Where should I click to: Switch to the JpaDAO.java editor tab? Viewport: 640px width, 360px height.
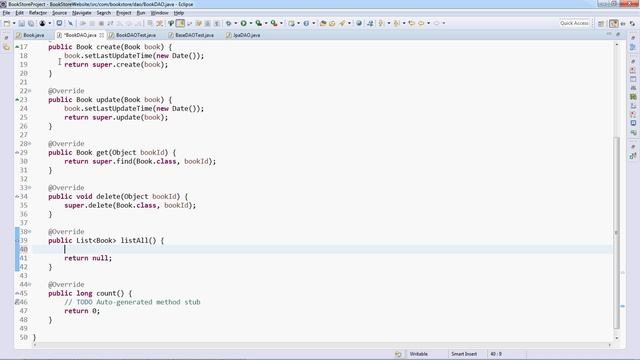click(x=246, y=35)
